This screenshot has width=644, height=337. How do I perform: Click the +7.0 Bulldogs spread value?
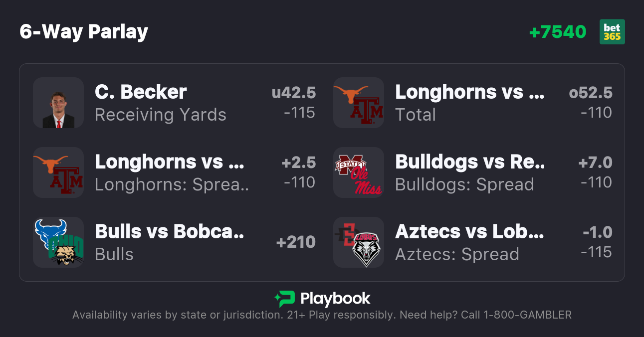coord(595,163)
